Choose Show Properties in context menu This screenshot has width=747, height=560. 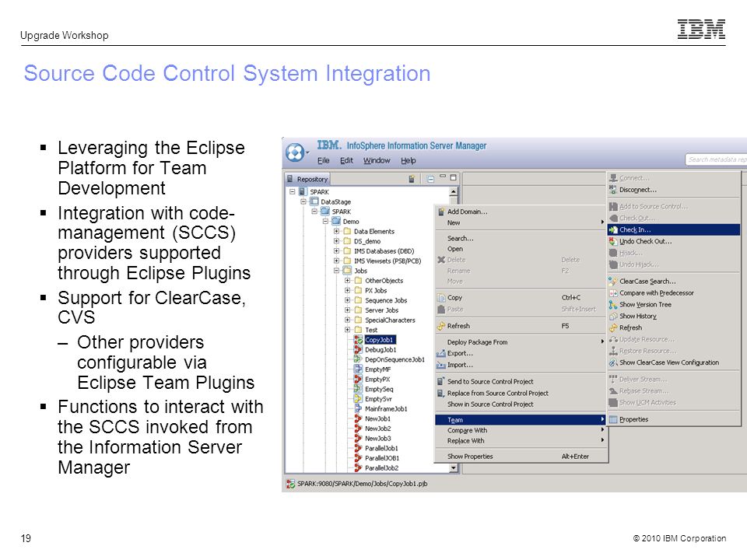click(x=521, y=457)
